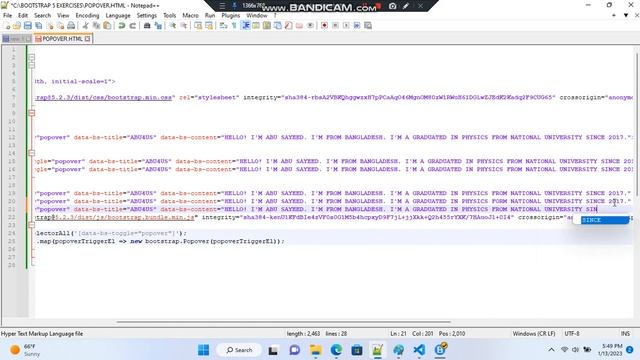Toggle synchronized vertical scrolling

pos(198,26)
